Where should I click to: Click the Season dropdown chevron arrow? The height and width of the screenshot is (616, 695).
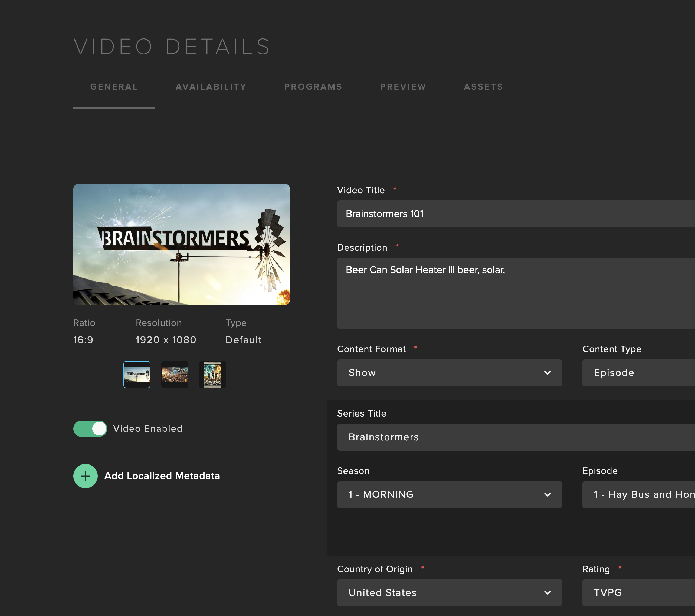pos(548,495)
